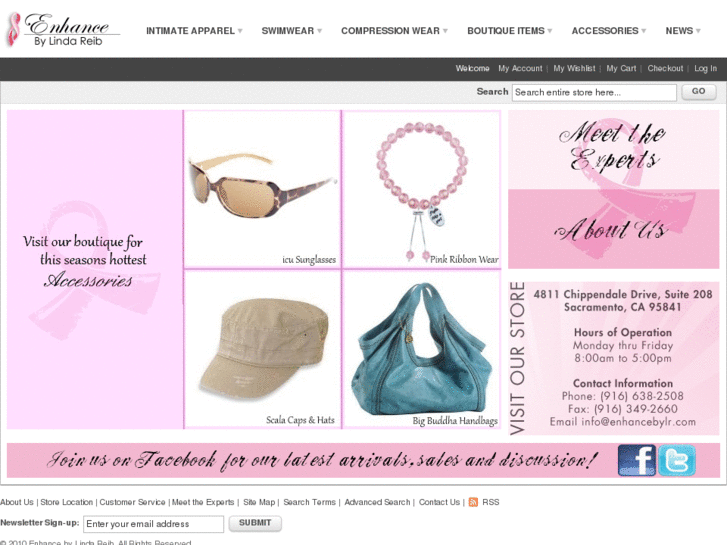Open Scala Caps & Hats image
The height and width of the screenshot is (545, 727).
coord(262,349)
